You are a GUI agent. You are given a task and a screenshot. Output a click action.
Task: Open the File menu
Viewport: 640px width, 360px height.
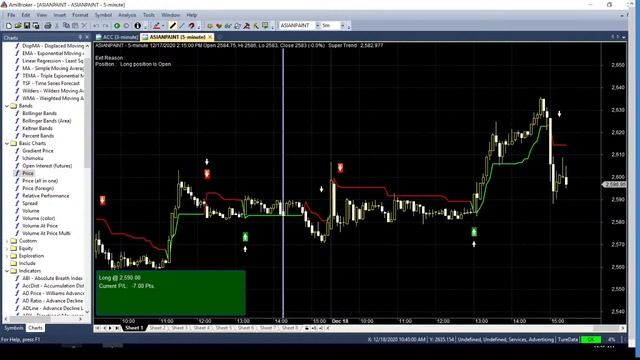pyautogui.click(x=11, y=15)
